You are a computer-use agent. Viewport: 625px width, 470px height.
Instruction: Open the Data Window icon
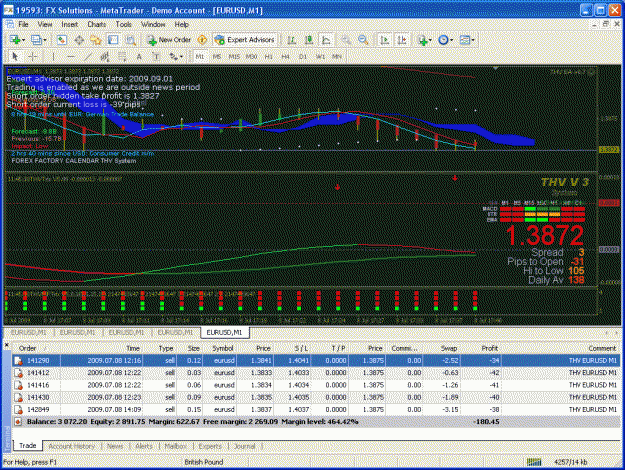(x=79, y=40)
